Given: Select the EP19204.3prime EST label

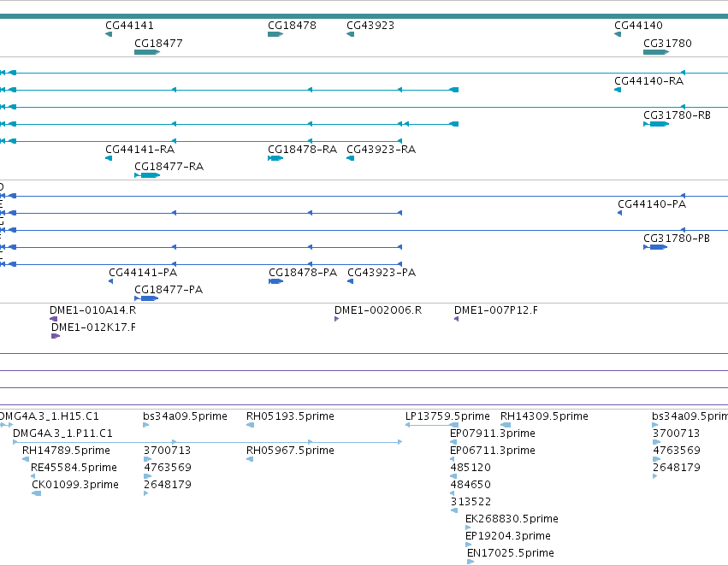Looking at the screenshot, I should point(508,536).
